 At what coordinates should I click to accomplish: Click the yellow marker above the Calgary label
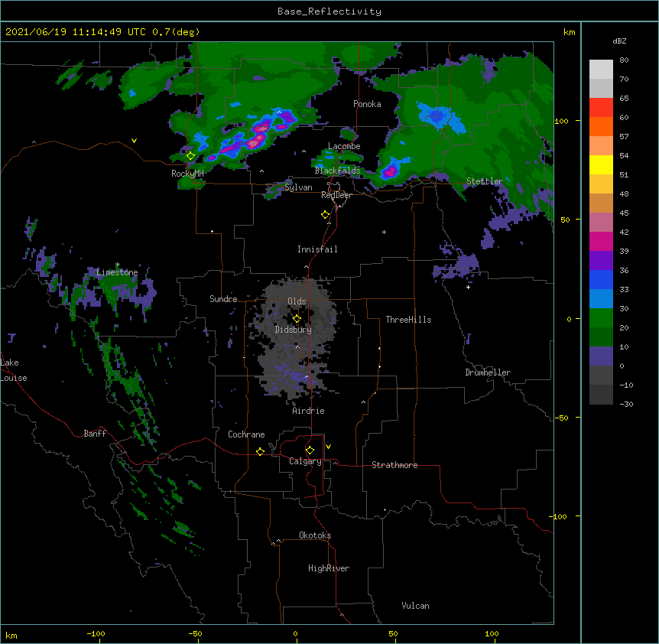pos(310,450)
